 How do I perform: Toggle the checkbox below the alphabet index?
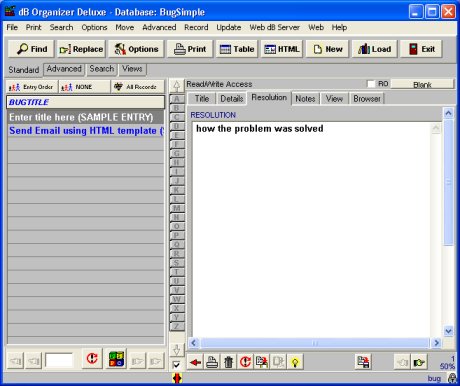pyautogui.click(x=177, y=365)
